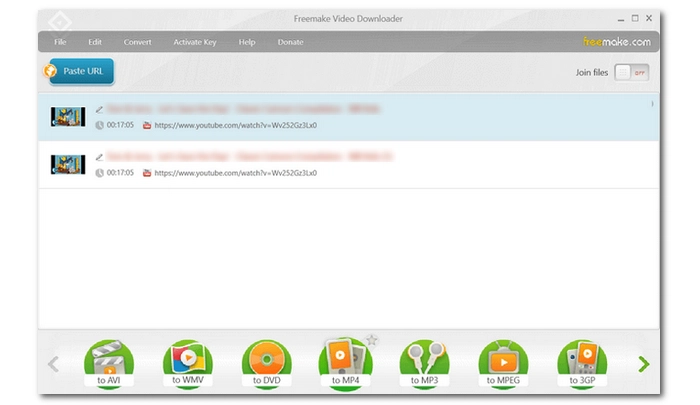Click the blurred title of second video
Image resolution: width=700 pixels, height=405 pixels.
[x=250, y=157]
